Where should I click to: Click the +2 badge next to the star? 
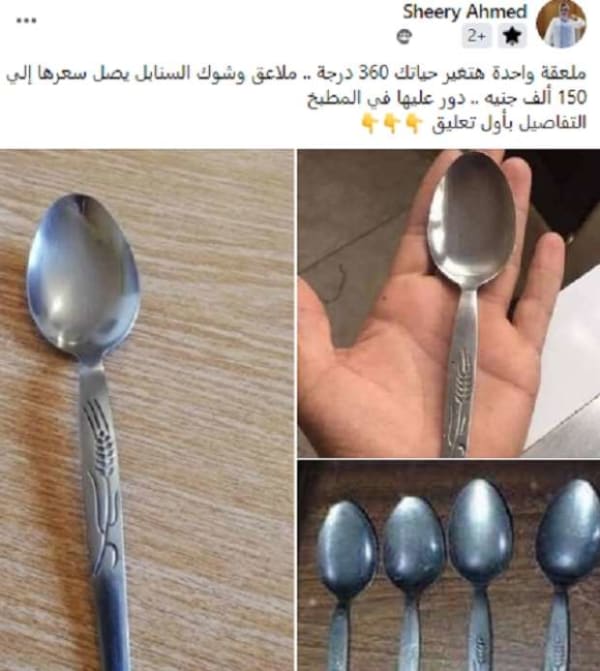(x=476, y=36)
